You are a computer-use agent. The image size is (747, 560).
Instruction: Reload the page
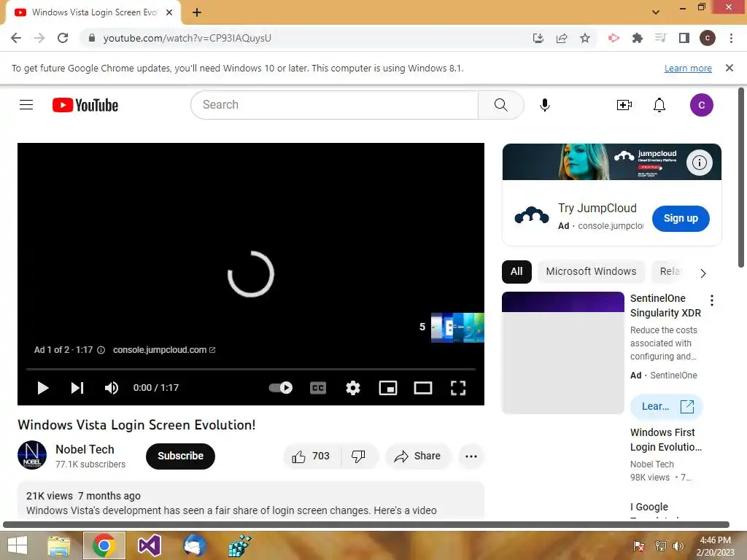(63, 38)
